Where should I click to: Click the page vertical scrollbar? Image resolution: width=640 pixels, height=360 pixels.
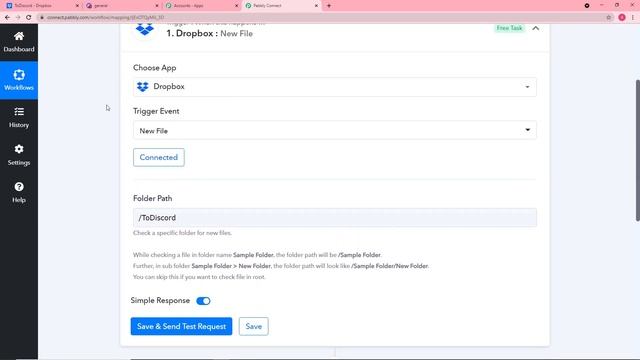point(638,150)
